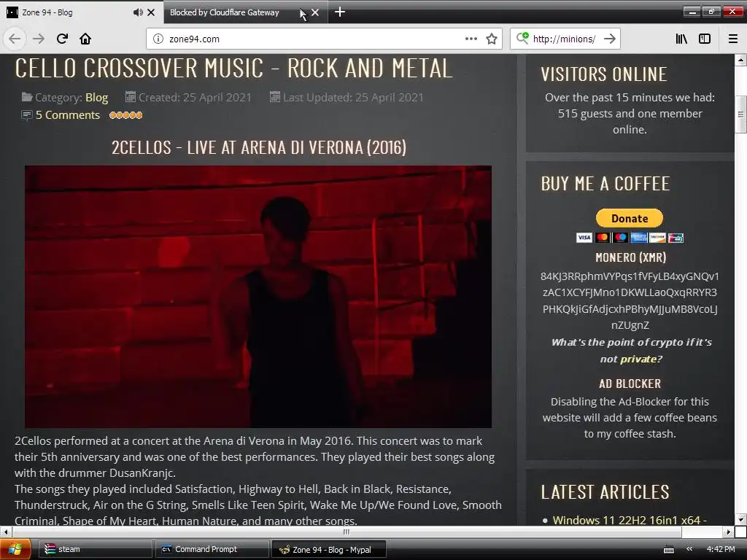The width and height of the screenshot is (747, 560).
Task: Click the horizontal scrollbar right arrow
Action: (x=729, y=532)
